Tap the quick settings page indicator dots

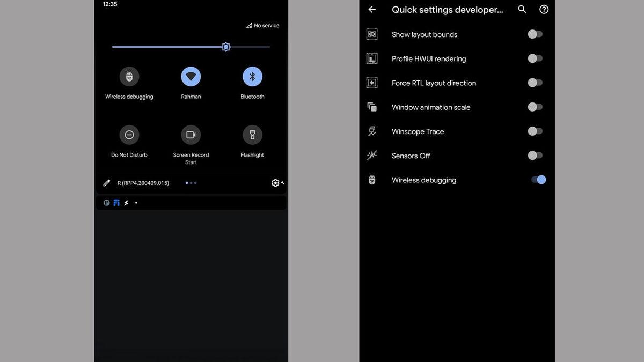(191, 183)
